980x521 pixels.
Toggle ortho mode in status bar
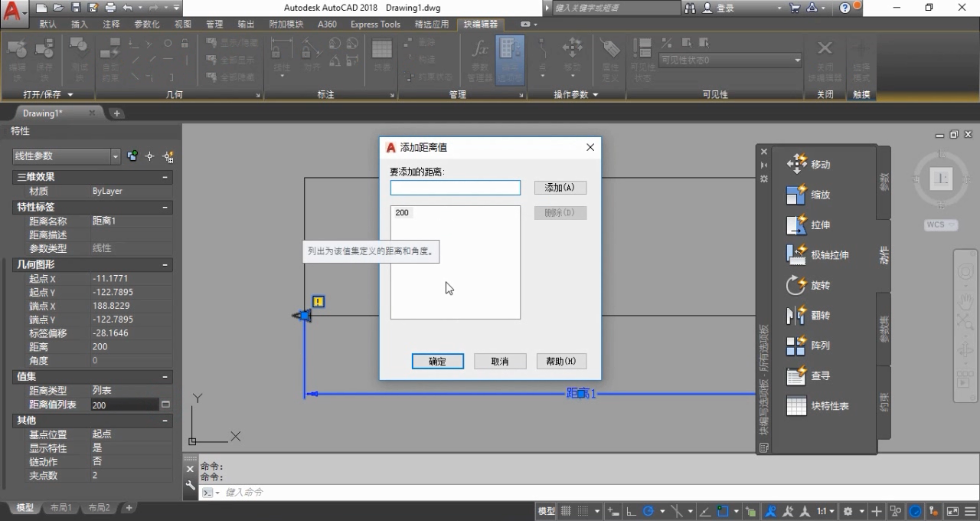point(631,511)
